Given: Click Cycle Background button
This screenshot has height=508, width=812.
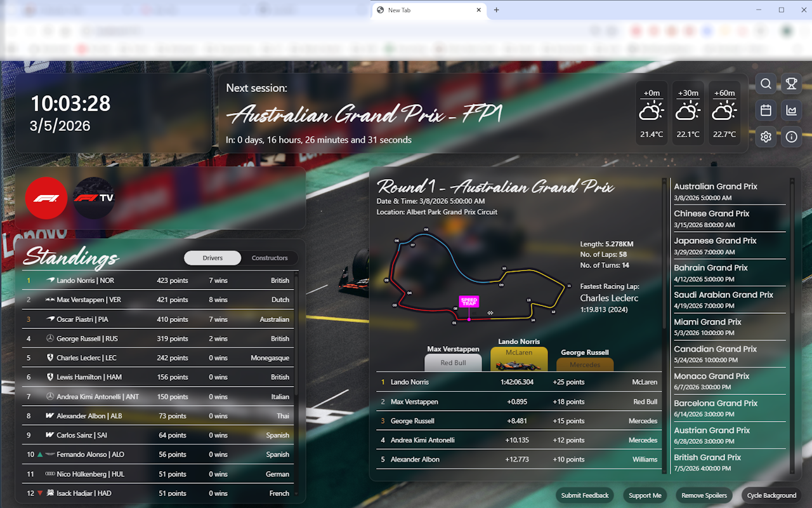Looking at the screenshot, I should tap(771, 495).
